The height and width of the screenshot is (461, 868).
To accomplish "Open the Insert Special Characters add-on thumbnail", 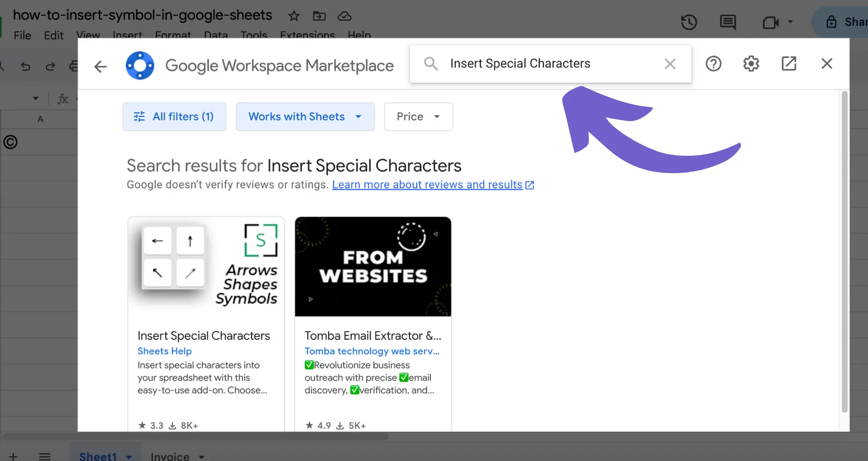I will tap(206, 267).
